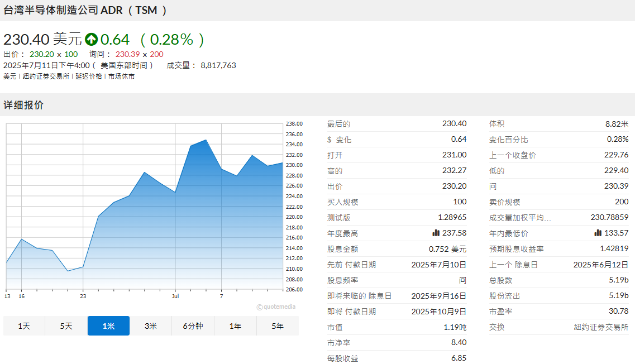Click the 详细报价 section heading

pos(23,106)
